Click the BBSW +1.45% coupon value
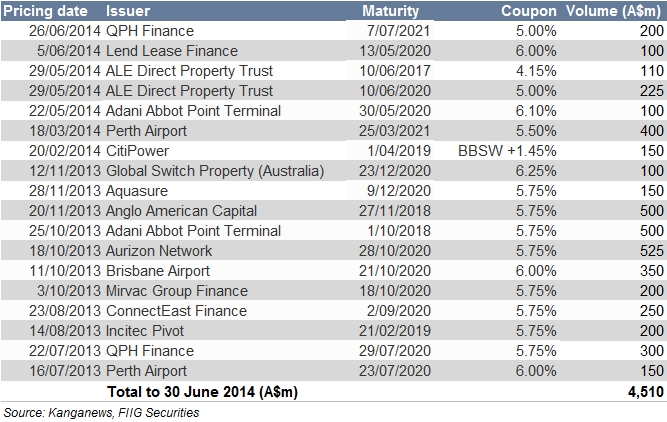Viewport: 667px width, 422px height. tap(507, 151)
